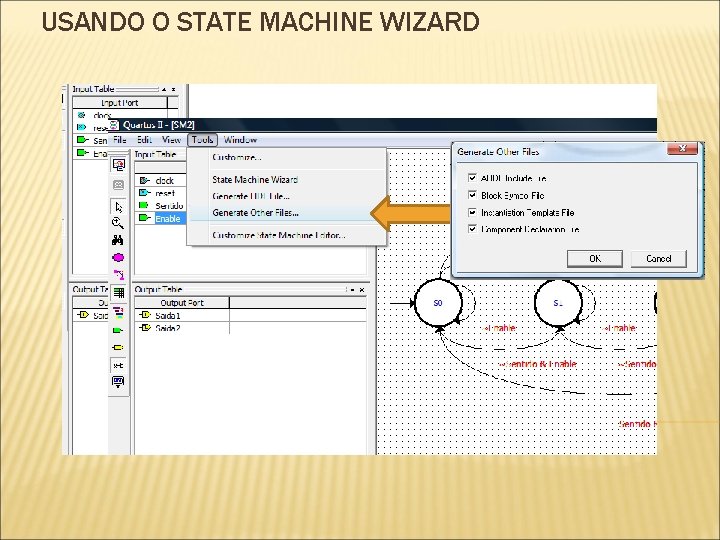Toggle the Block Symbol File checkbox
This screenshot has width=720, height=540.
tap(472, 195)
